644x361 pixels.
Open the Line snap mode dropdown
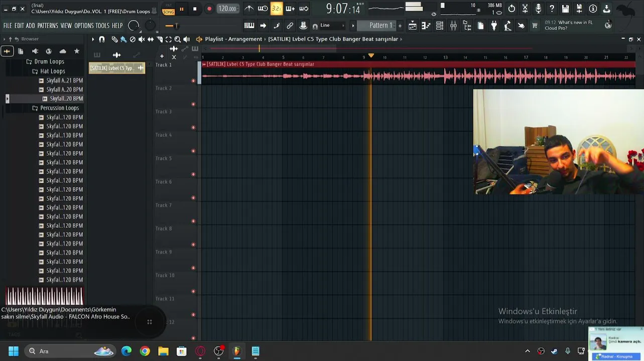point(332,26)
